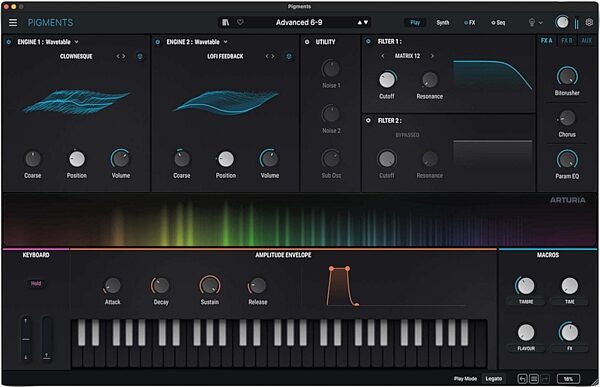
Task: Select the FX A tab
Action: (546, 41)
